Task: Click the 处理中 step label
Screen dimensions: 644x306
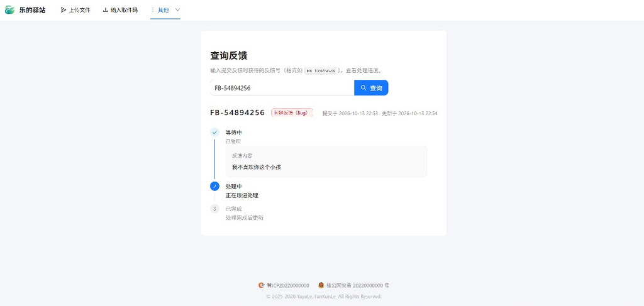Action: 234,186
